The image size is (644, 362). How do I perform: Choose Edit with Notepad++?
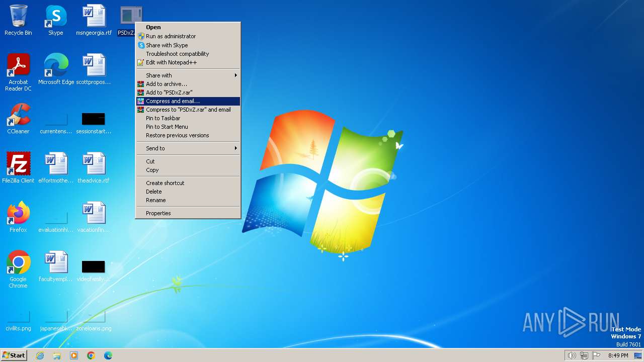click(188, 62)
